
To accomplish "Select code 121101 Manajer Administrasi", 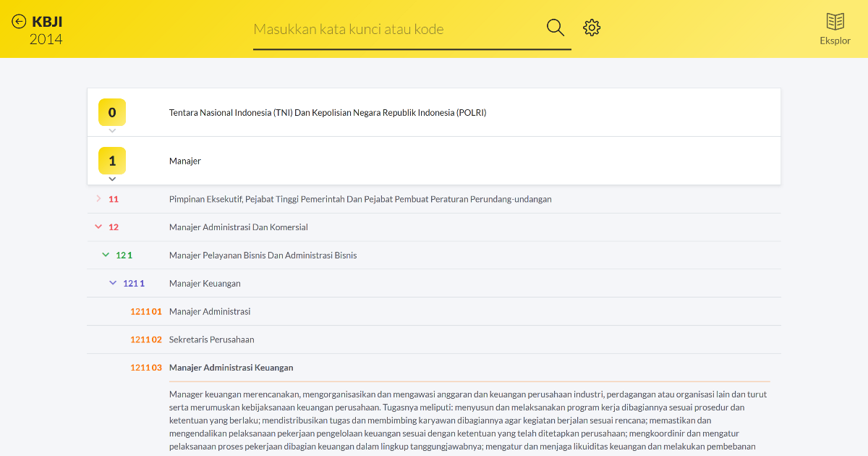I will (209, 311).
